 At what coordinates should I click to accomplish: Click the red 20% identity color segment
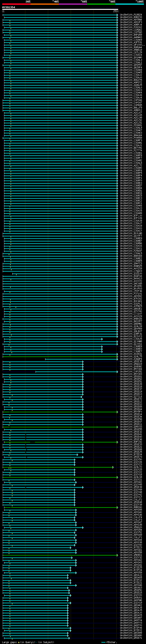click(16, 4)
